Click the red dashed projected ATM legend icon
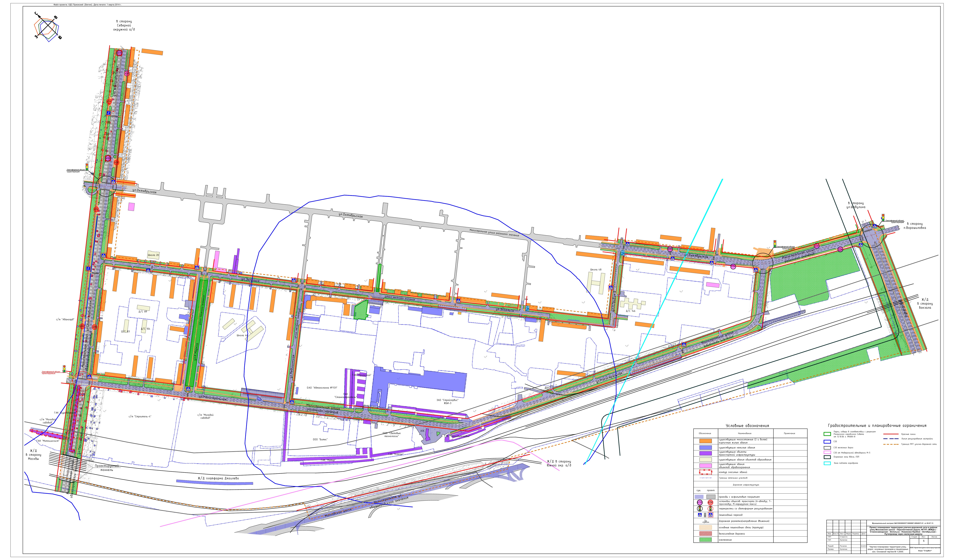Viewport: 954px width, 560px height. click(710, 502)
